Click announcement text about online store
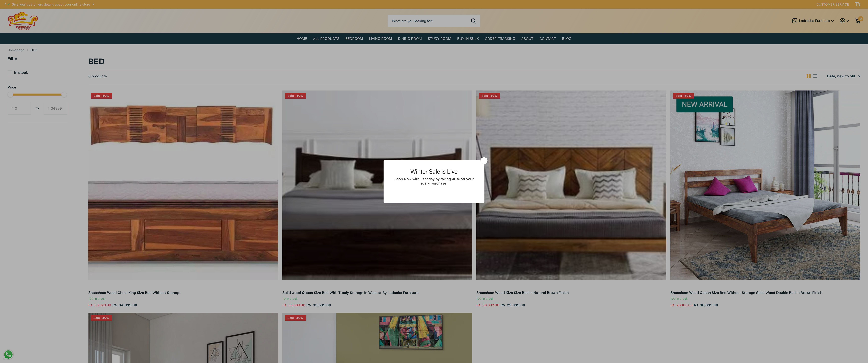The height and width of the screenshot is (363, 868). 51,4
